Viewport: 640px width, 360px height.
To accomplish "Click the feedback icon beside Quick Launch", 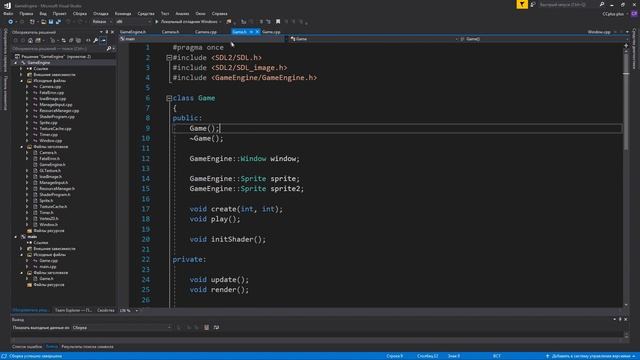I will [533, 4].
